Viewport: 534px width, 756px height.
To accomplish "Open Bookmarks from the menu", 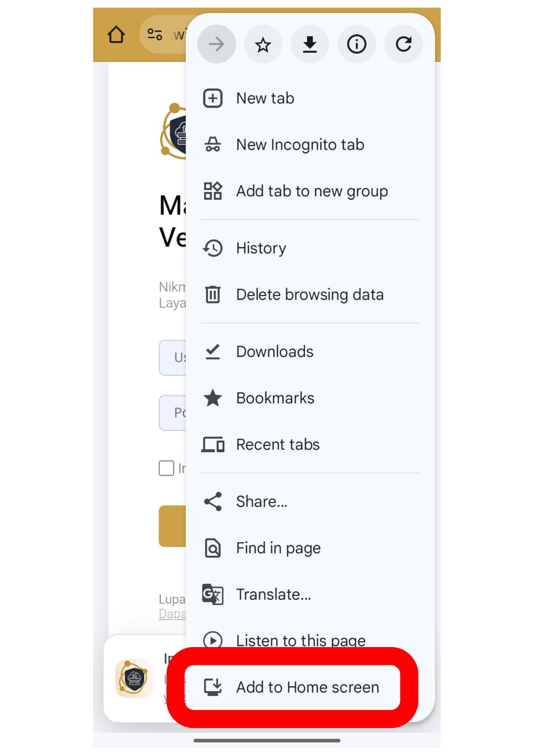I will [x=310, y=398].
